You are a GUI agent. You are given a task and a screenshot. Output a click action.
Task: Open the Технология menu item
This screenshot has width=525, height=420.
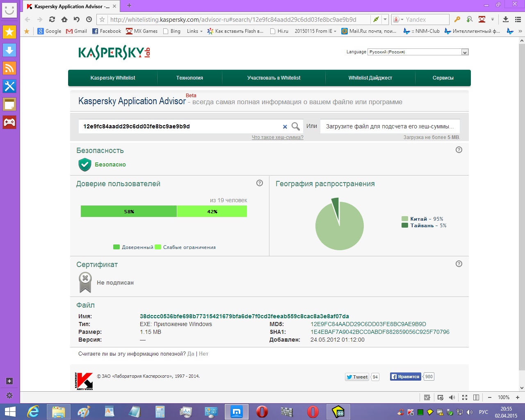[x=189, y=78]
